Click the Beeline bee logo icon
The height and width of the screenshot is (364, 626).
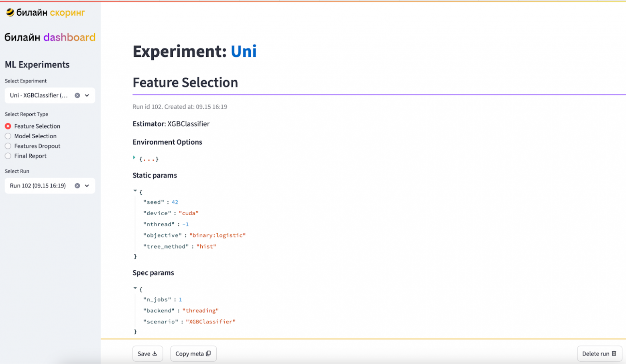(10, 12)
